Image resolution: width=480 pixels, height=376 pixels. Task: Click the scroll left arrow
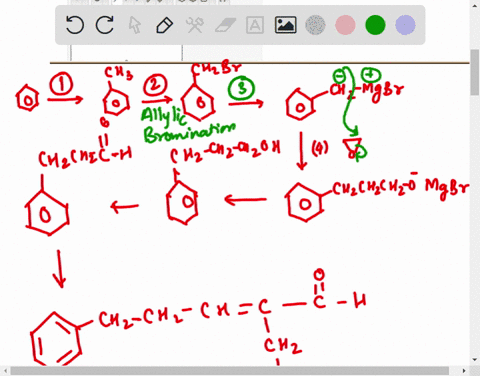(5, 371)
